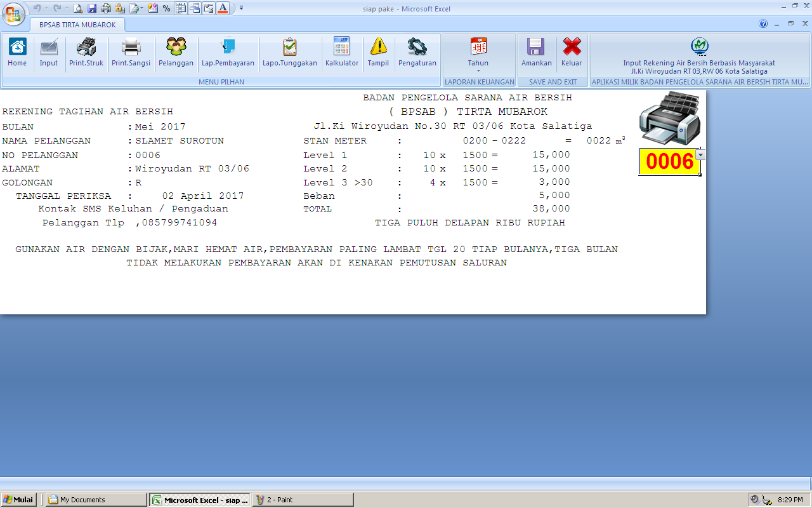812x508 pixels.
Task: Click the font color A icon
Action: click(x=223, y=8)
